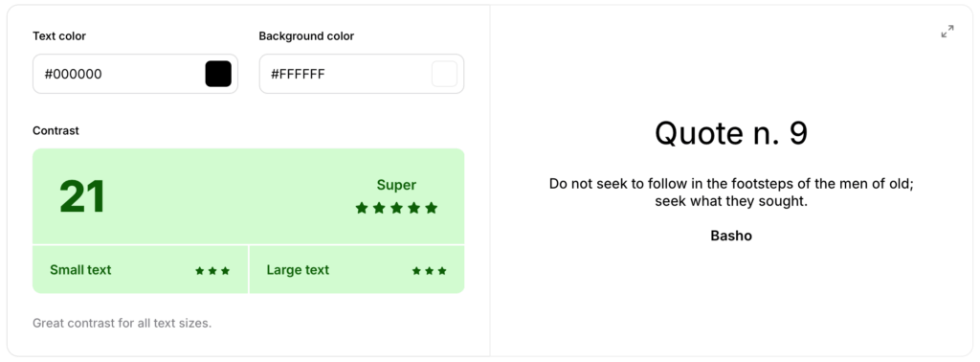This screenshot has height=362, width=980.
Task: Click the Quote n. 9 heading
Action: pos(731,133)
